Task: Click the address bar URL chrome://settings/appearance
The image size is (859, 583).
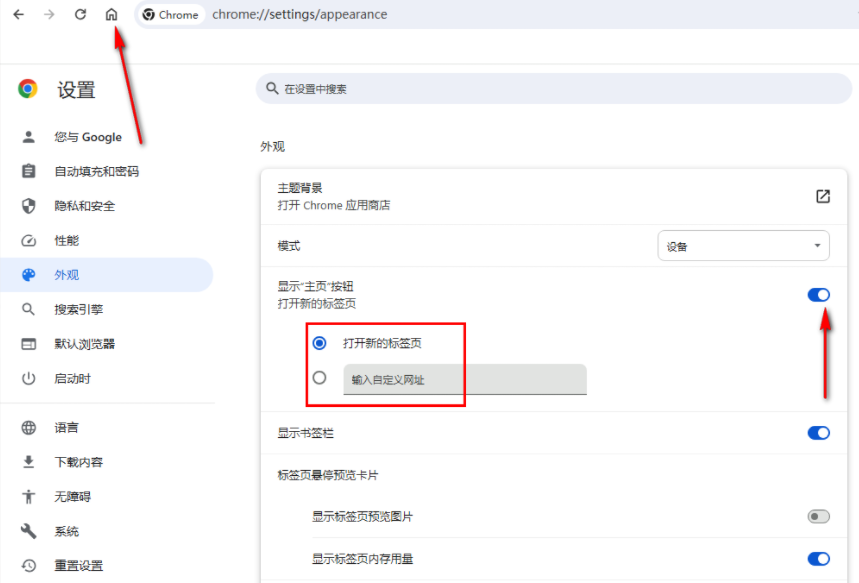Action: point(300,14)
